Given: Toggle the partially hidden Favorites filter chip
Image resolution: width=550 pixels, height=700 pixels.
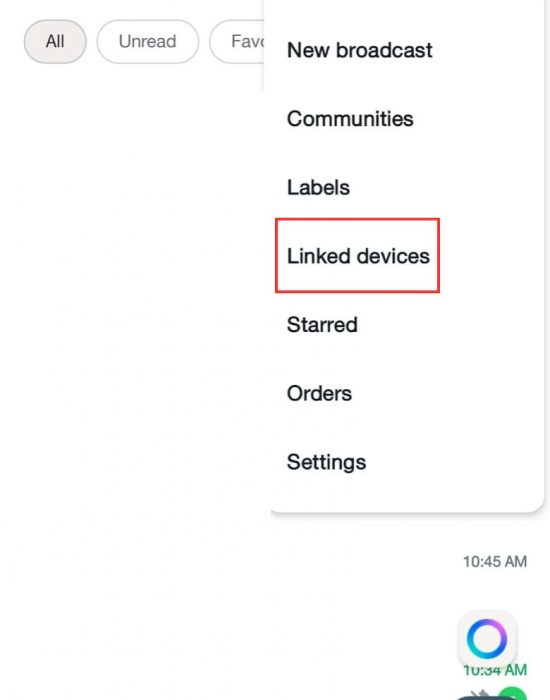Looking at the screenshot, I should tap(238, 42).
